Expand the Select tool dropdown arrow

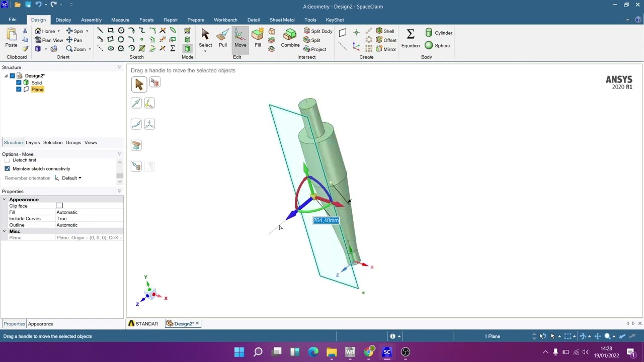pyautogui.click(x=205, y=51)
